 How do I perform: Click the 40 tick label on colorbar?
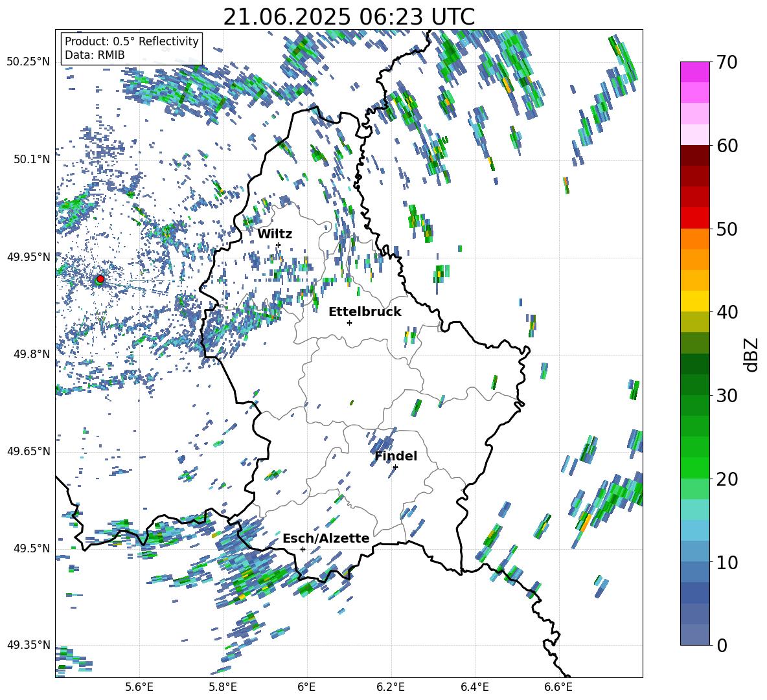[727, 312]
